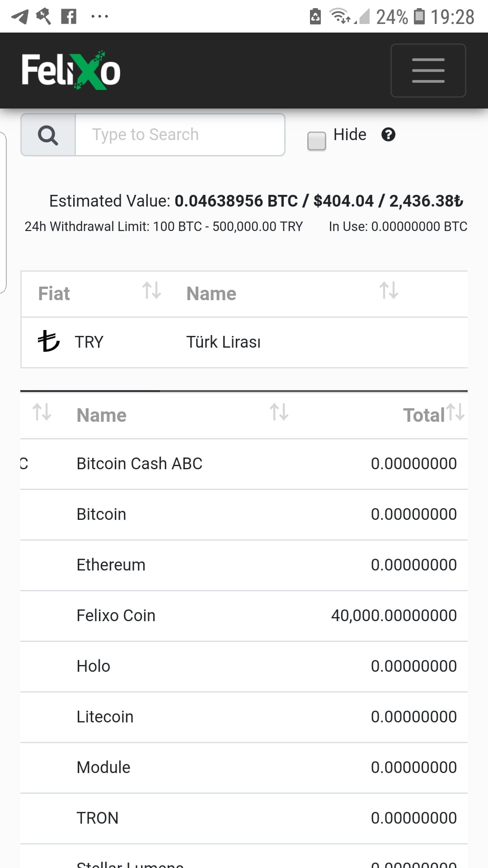Select the Bitcoin Cash ABC row
This screenshot has height=868, width=488.
coord(244,463)
